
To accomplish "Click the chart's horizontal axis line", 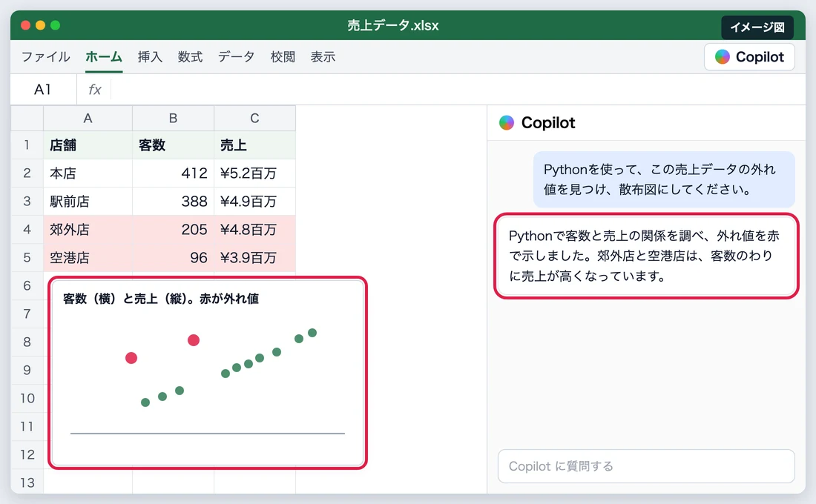I will coord(208,433).
